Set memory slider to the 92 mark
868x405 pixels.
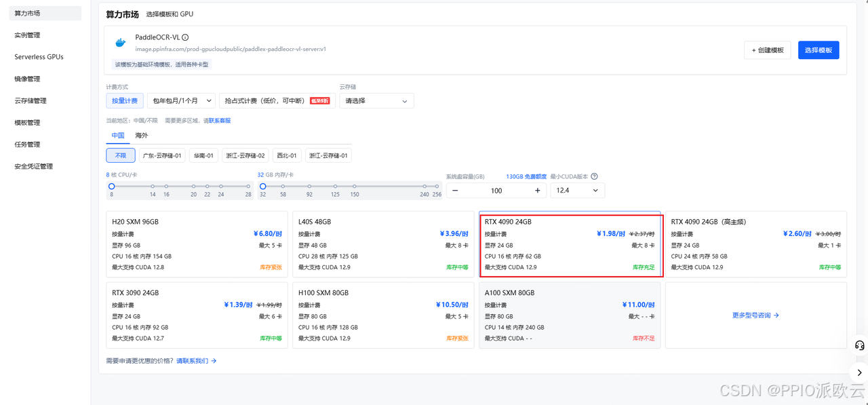309,186
